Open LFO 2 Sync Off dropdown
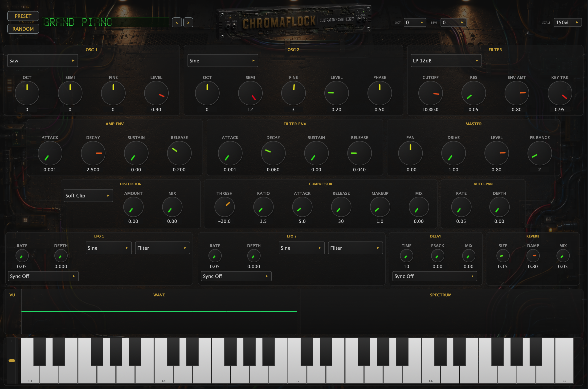This screenshot has height=389, width=588. tap(236, 276)
